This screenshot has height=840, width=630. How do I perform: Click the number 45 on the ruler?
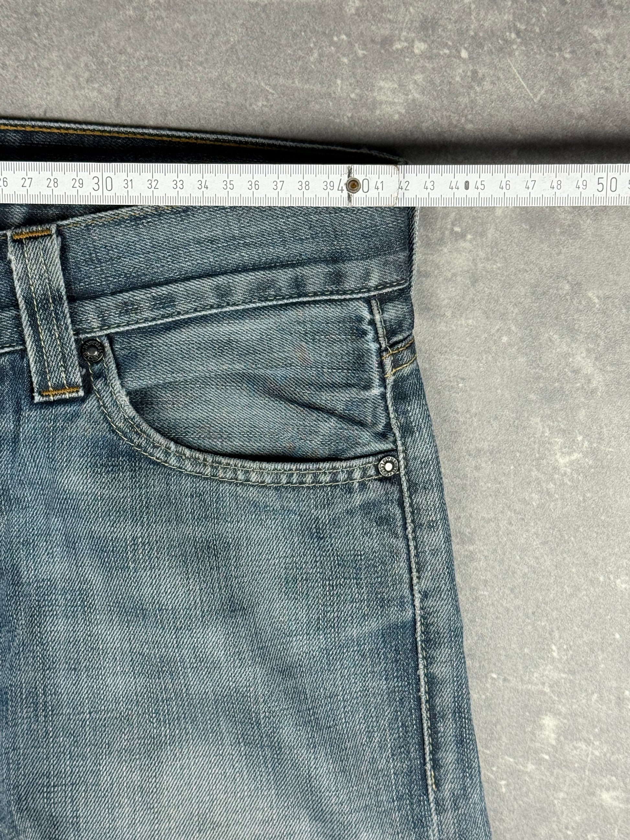click(479, 186)
